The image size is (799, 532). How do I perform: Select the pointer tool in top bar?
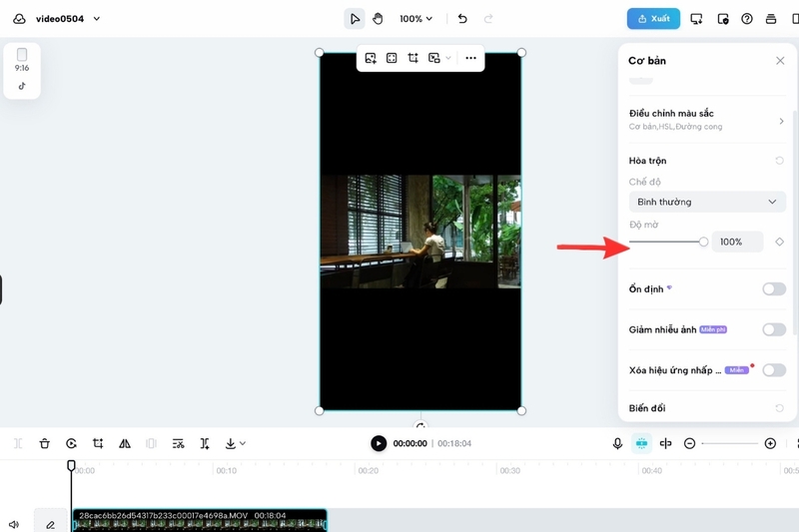coord(355,19)
